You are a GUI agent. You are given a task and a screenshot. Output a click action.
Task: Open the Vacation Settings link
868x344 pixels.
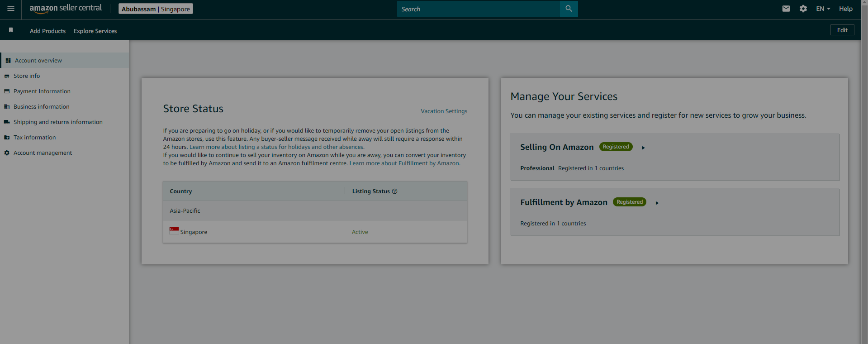[x=444, y=111]
